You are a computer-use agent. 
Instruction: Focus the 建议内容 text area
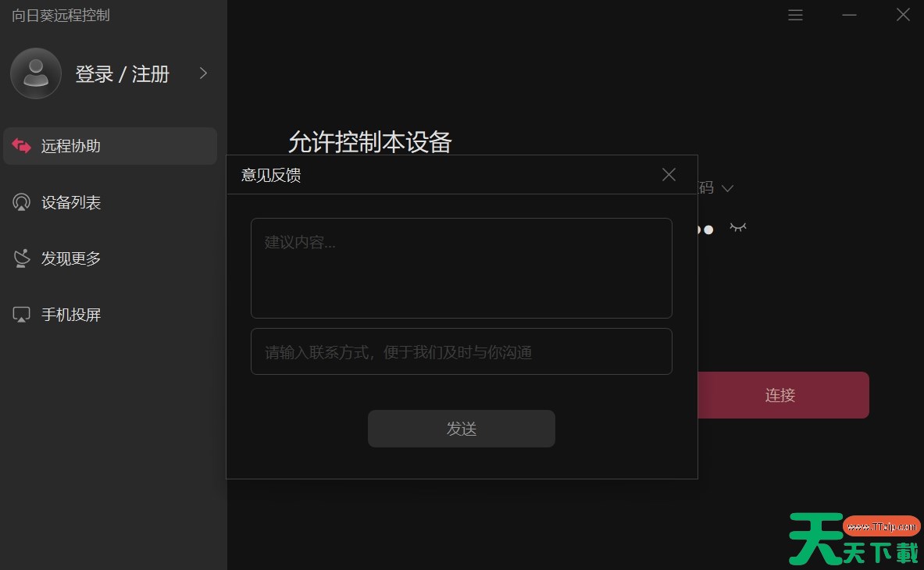click(461, 268)
